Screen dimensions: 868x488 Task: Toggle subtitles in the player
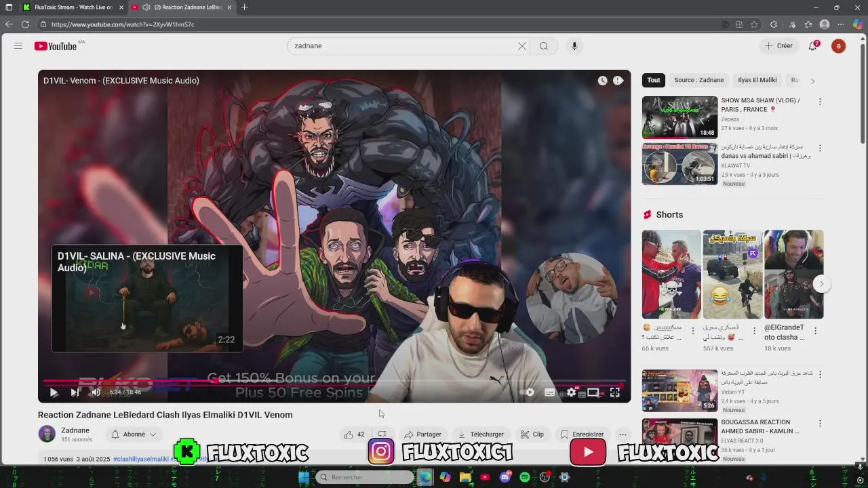(x=550, y=392)
